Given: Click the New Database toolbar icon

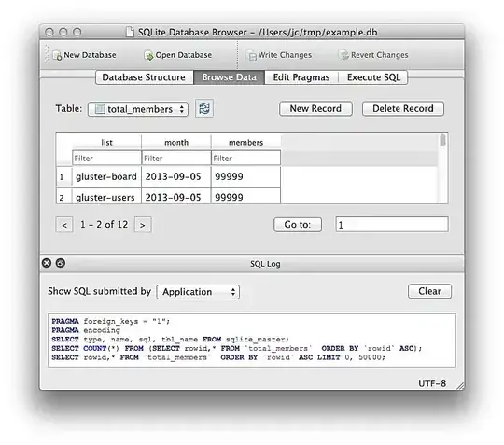Looking at the screenshot, I should (x=57, y=55).
